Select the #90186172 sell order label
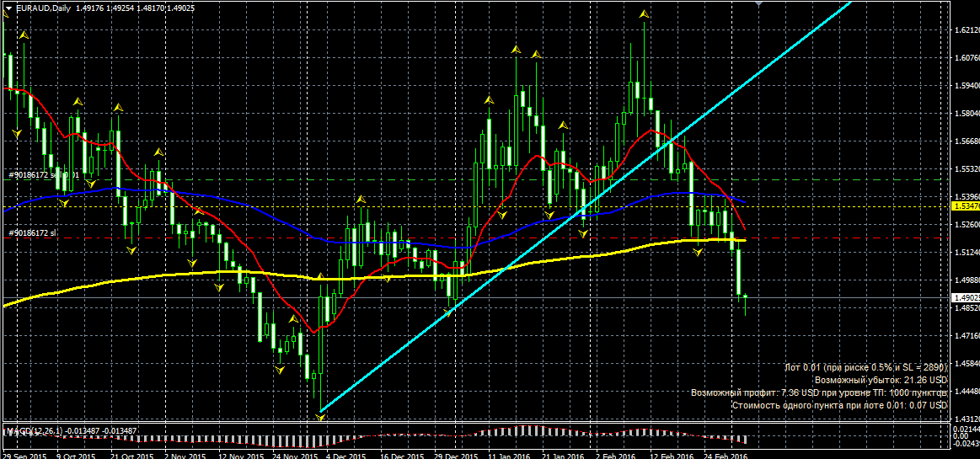Screen dimensions: 980x459 [x=44, y=175]
